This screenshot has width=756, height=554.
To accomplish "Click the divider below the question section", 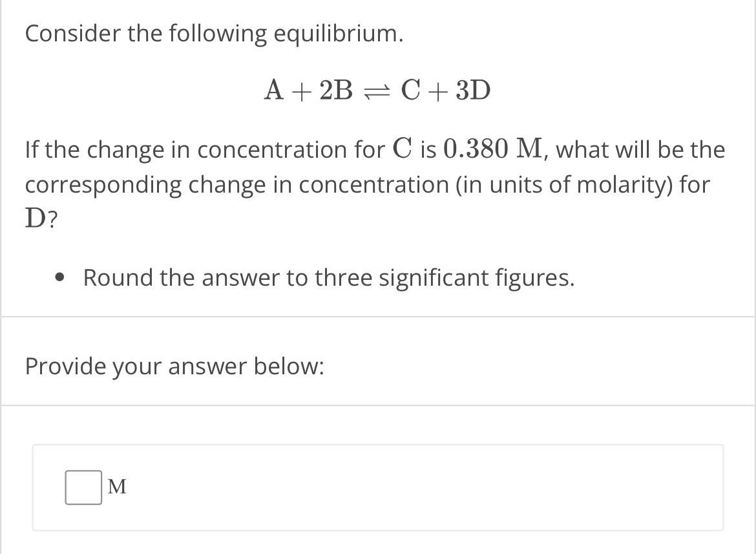I will coord(378,315).
